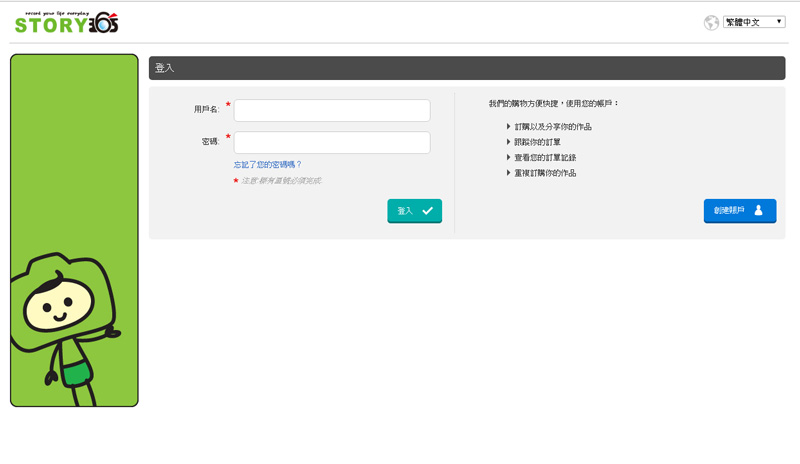Open the 忘記了您的密碼嗎？ link
The height and width of the screenshot is (464, 800).
(268, 164)
